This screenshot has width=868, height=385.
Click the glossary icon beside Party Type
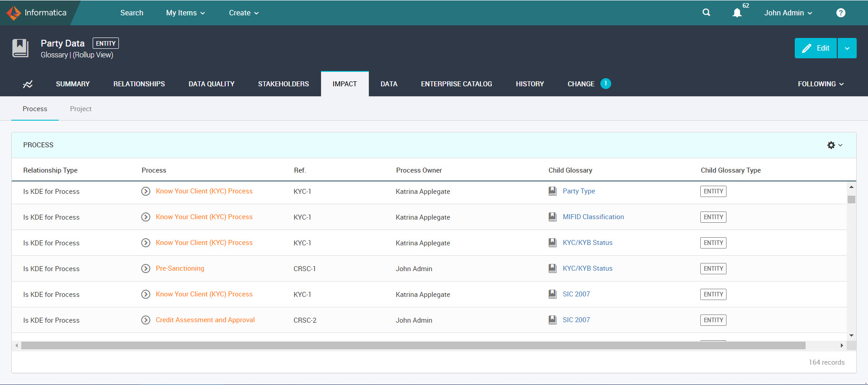552,191
